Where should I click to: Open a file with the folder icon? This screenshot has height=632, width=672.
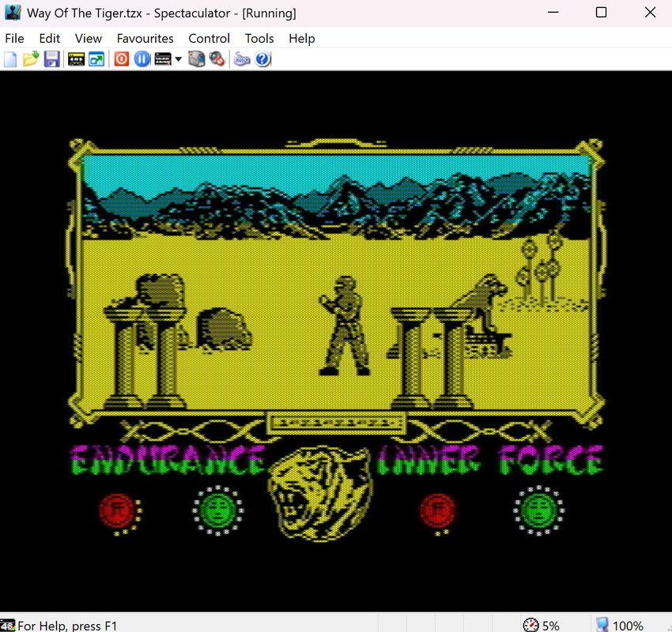[31, 59]
